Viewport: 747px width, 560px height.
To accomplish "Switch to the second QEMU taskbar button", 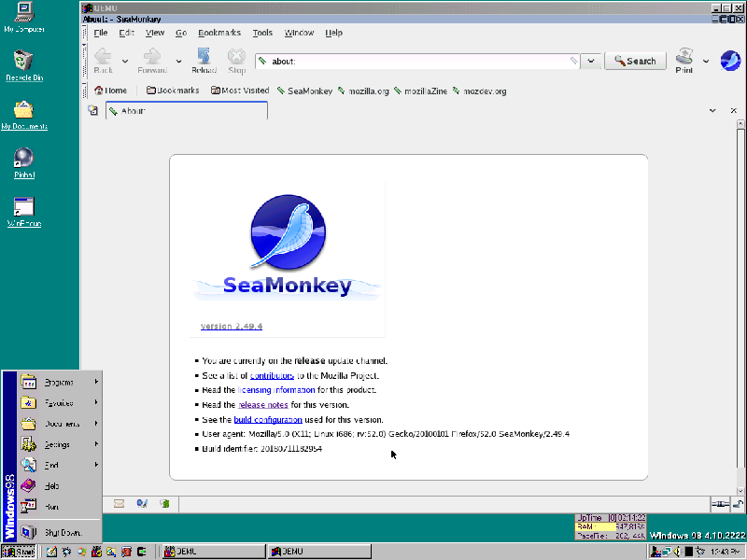I will [318, 552].
